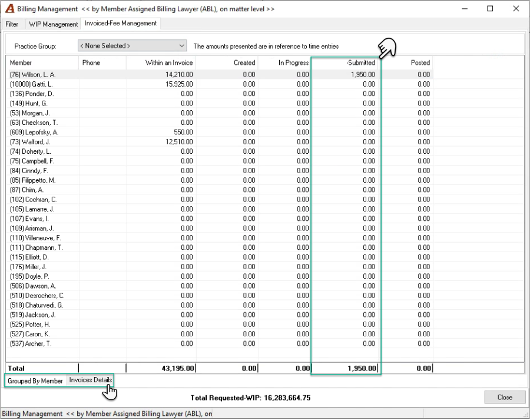Viewport: 530px width, 420px height.
Task: Select the (10000) Gatti, L. row
Action: 220,84
